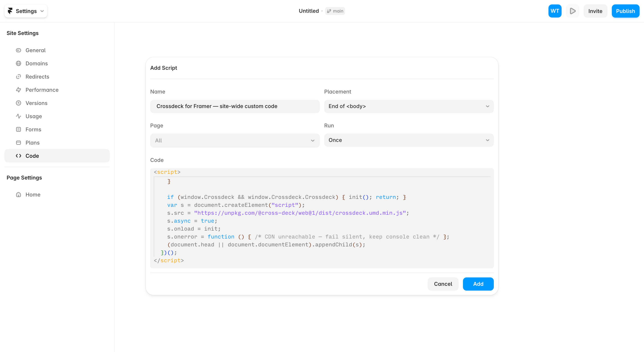
Task: Click the Add Script dialog heading
Action: pyautogui.click(x=163, y=68)
